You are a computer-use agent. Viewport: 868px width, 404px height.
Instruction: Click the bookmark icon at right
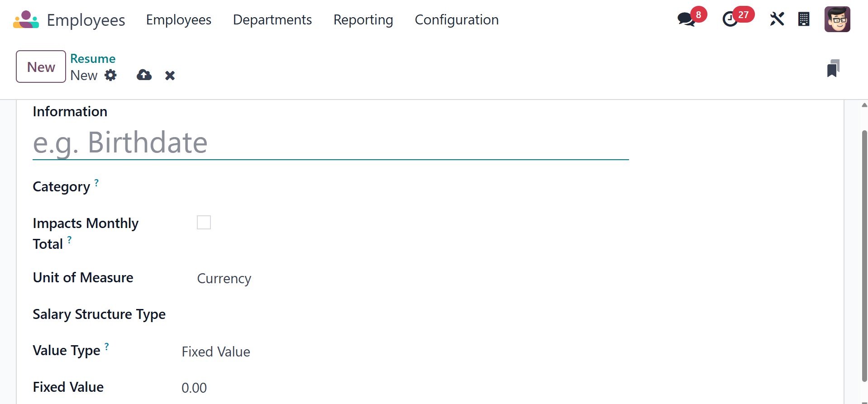pos(833,68)
